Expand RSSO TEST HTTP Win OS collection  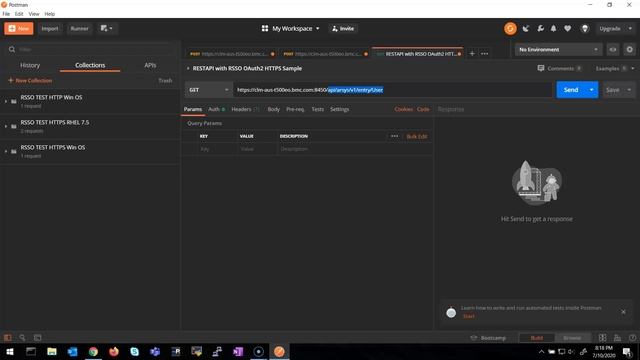6,101
